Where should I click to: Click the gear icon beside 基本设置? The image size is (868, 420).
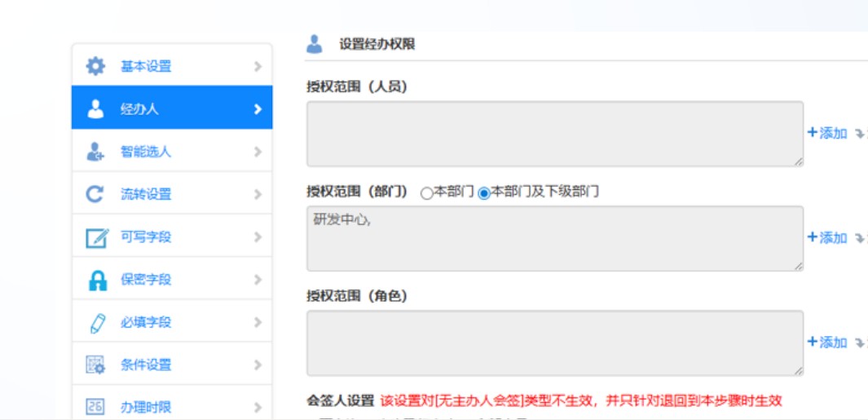point(96,66)
